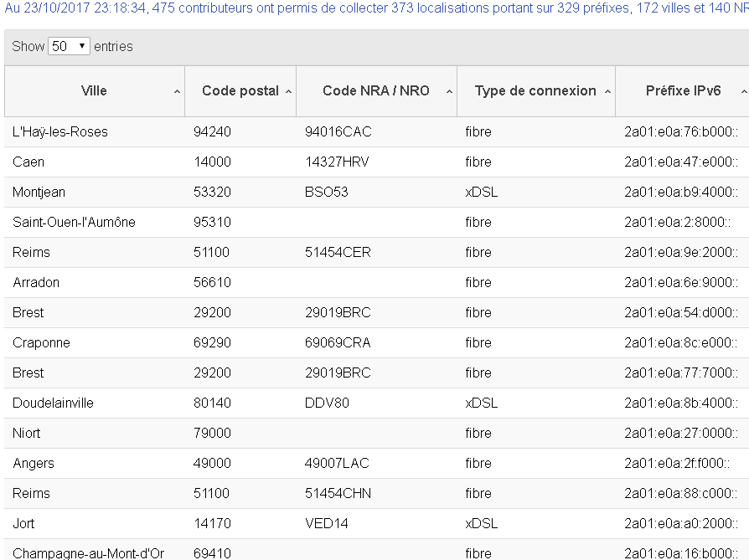749x560 pixels.
Task: Click postal code 14000
Action: 212,162
